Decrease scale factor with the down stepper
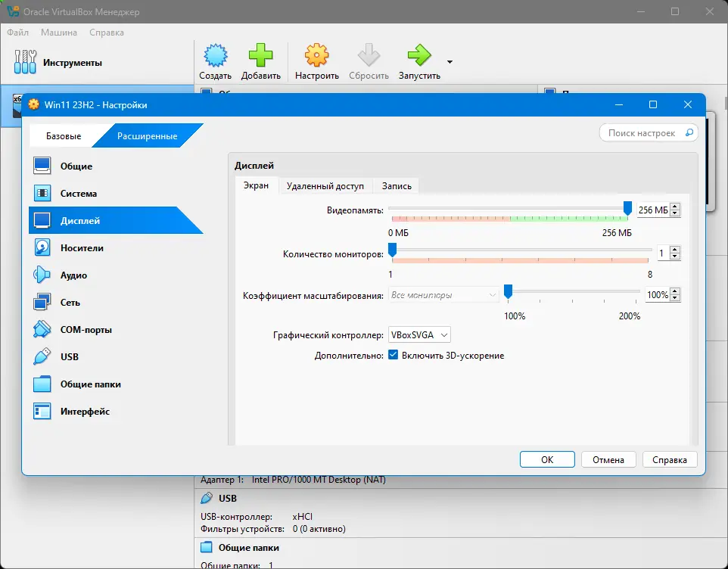 point(675,298)
